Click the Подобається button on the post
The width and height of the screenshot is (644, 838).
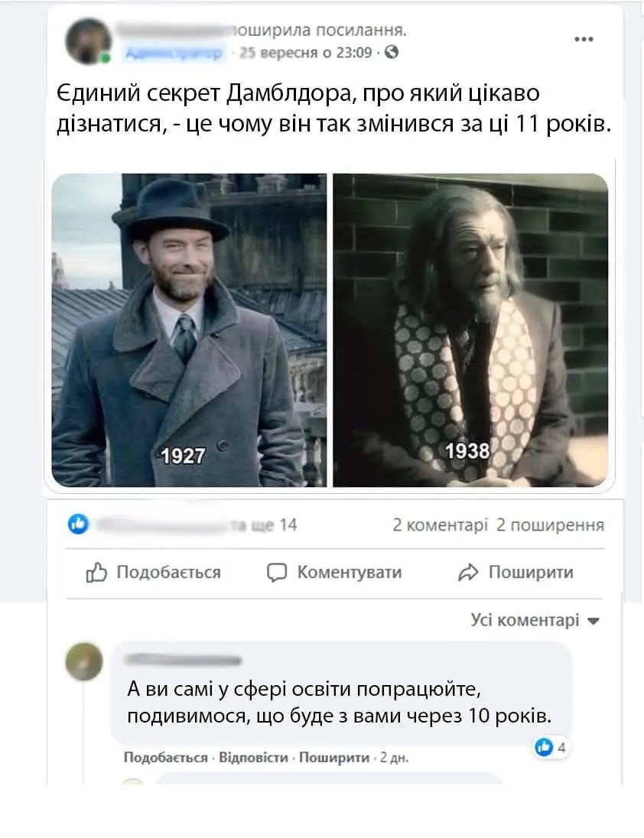point(154,573)
